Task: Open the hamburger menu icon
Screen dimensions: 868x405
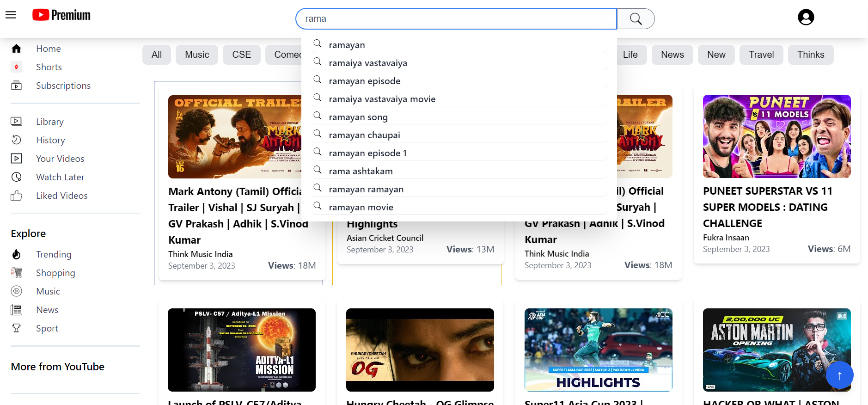Action: point(11,15)
